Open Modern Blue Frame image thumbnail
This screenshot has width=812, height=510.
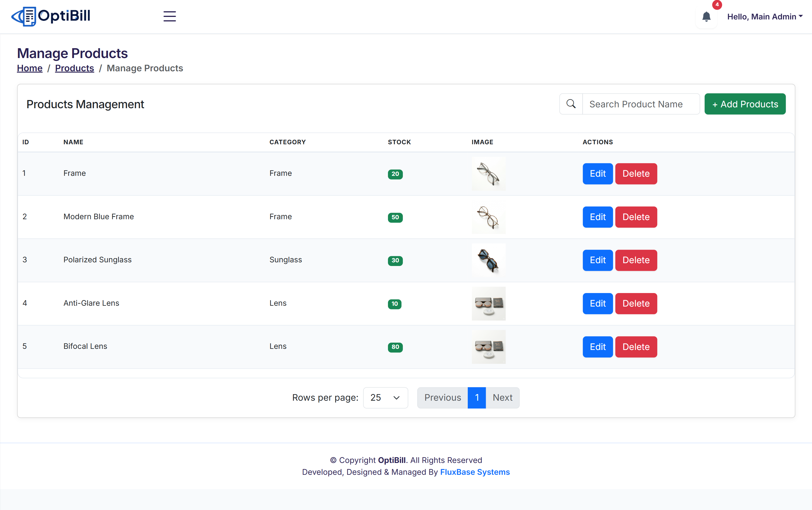pyautogui.click(x=489, y=217)
